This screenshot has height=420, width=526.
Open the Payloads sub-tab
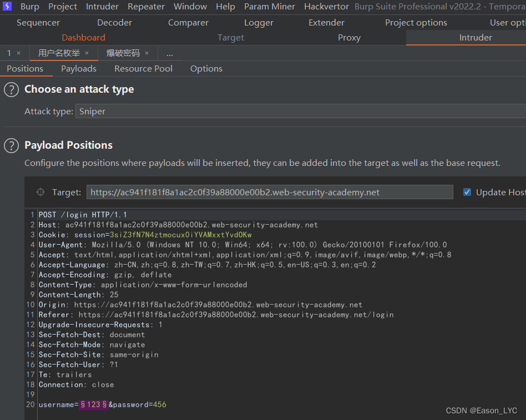point(79,68)
